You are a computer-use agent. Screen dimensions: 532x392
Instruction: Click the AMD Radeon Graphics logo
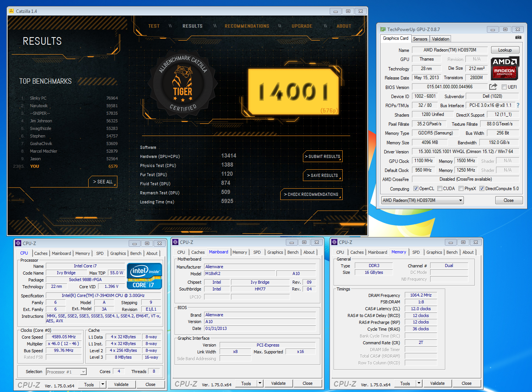click(505, 68)
